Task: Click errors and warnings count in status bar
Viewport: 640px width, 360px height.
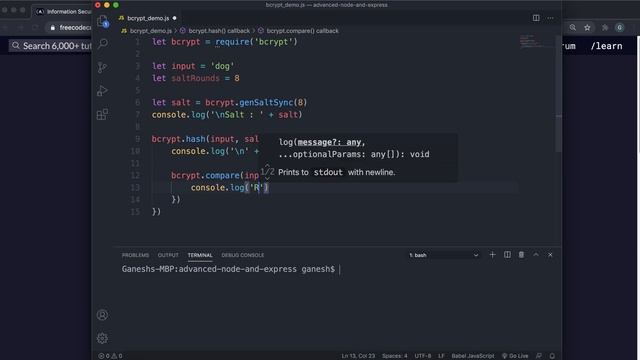Action: 110,356
